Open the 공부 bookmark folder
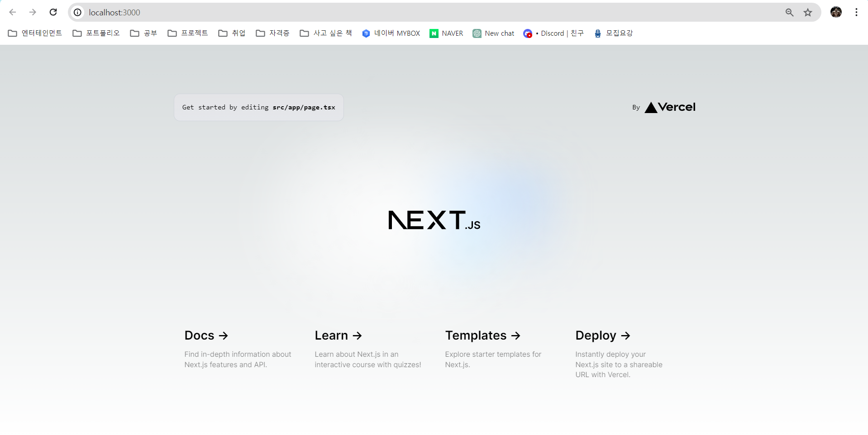The width and height of the screenshot is (868, 435). click(143, 33)
